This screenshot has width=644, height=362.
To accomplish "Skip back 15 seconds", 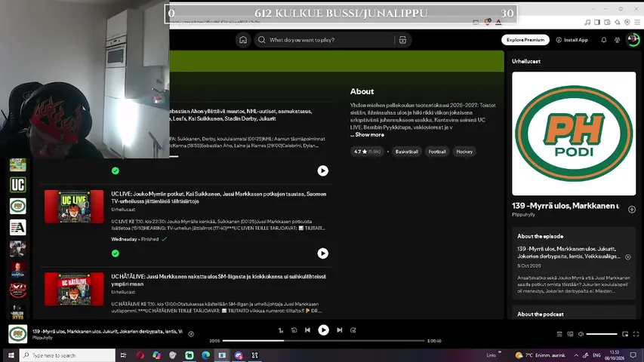I will [x=294, y=330].
